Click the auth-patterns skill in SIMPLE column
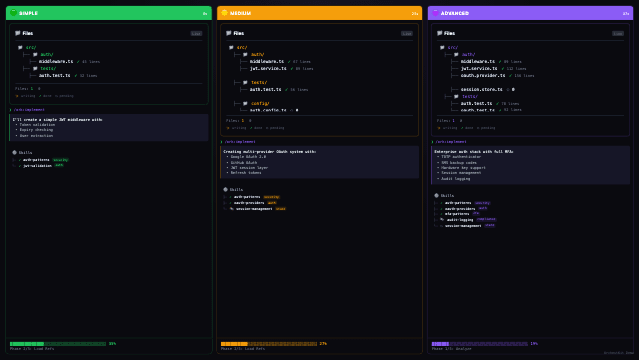Screen dimensions: 639x360 (x=36, y=160)
